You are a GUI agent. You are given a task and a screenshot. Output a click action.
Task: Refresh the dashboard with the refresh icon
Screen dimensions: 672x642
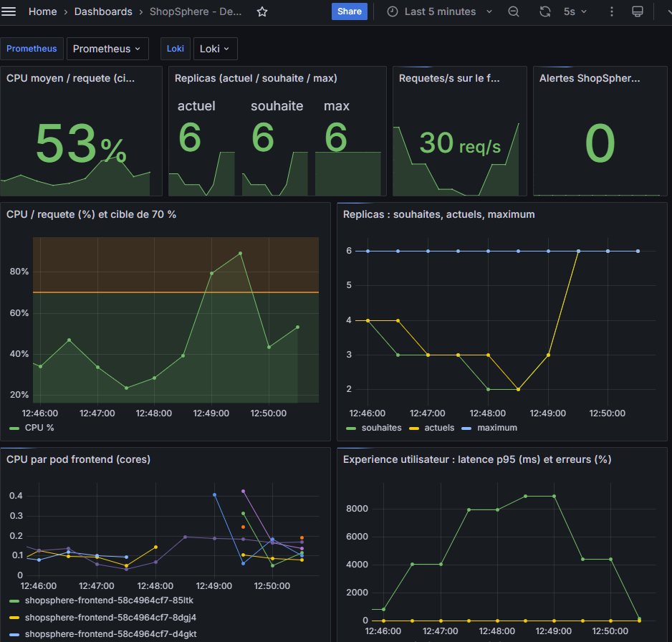coord(544,11)
